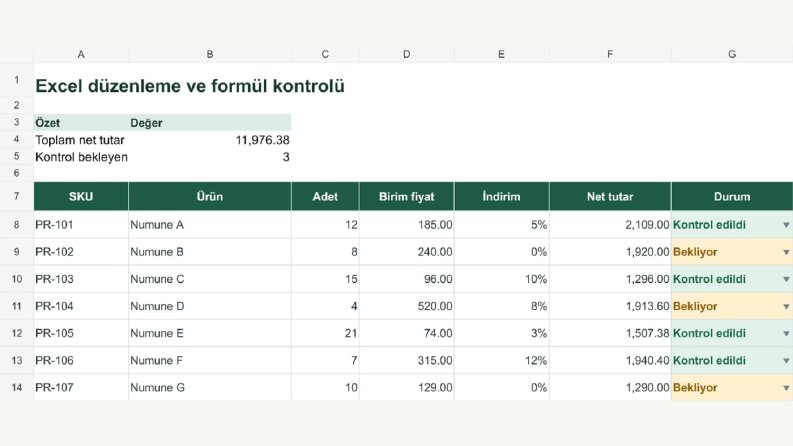The image size is (793, 446).
Task: Select the İndirim value 10%
Action: pyautogui.click(x=502, y=279)
